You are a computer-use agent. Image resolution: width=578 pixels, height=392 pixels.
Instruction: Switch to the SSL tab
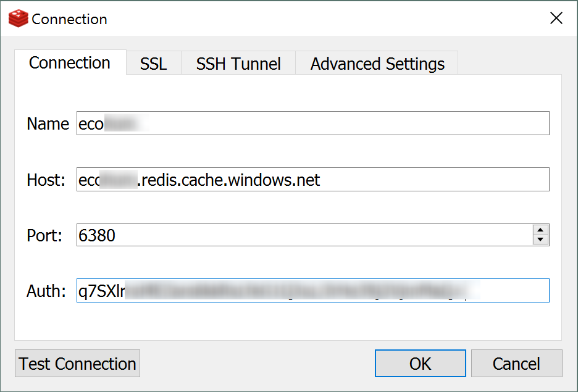153,64
